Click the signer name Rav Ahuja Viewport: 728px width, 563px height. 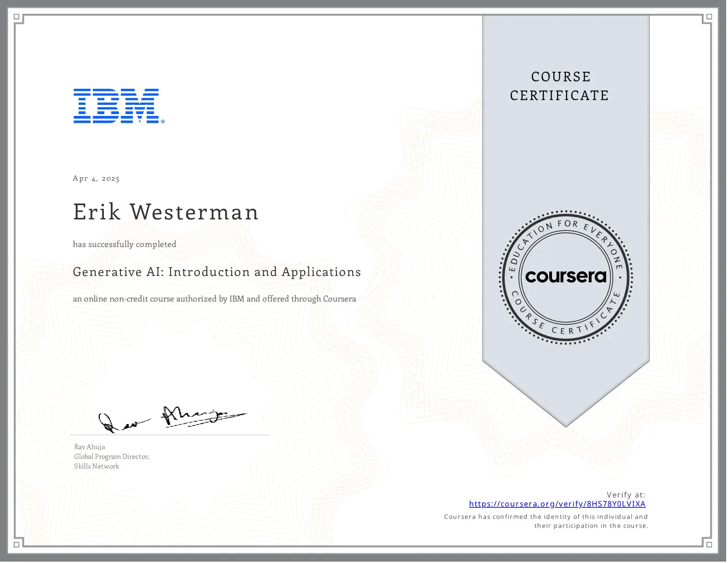coord(90,447)
